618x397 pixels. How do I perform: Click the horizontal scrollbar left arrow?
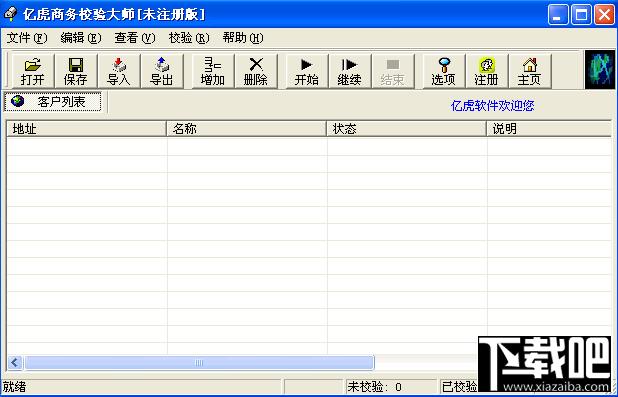coord(15,362)
